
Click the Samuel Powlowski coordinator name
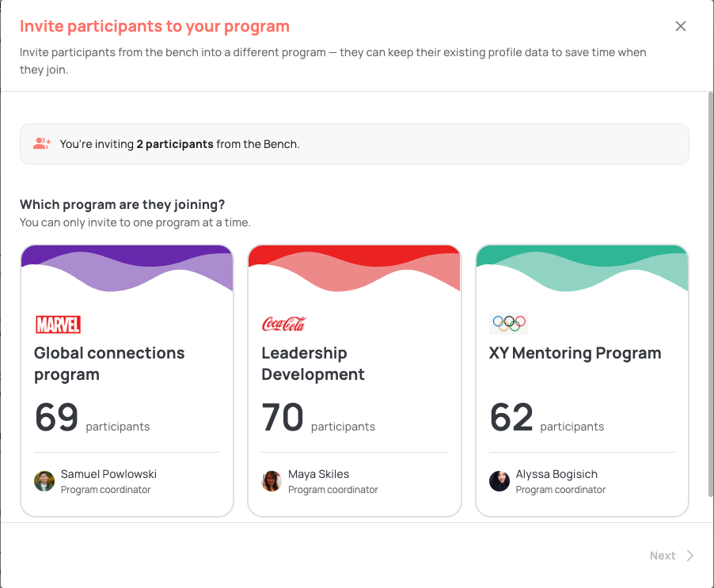108,474
